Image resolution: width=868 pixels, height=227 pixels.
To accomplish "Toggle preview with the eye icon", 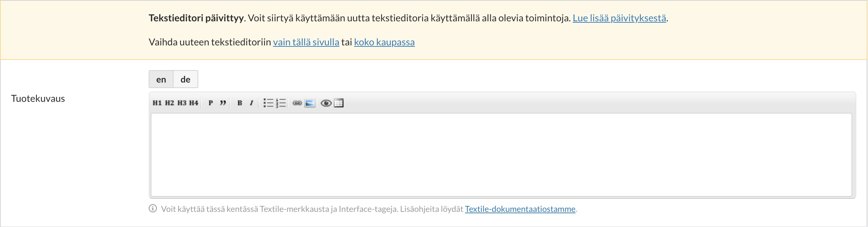I will [326, 103].
